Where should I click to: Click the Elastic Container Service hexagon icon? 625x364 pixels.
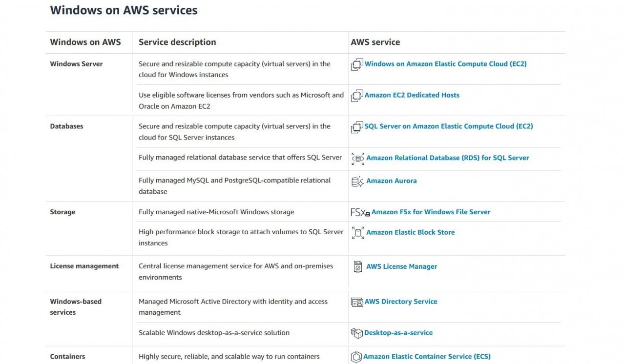pyautogui.click(x=356, y=357)
